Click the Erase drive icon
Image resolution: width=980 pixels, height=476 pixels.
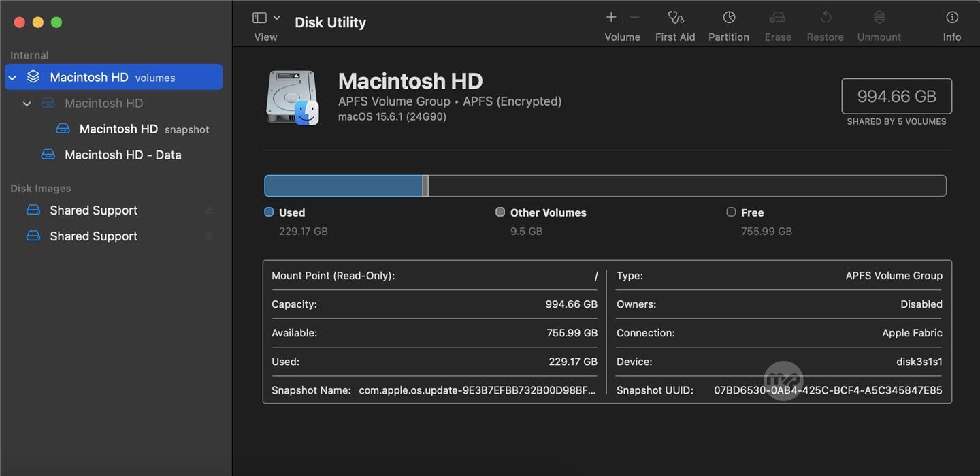(x=777, y=17)
